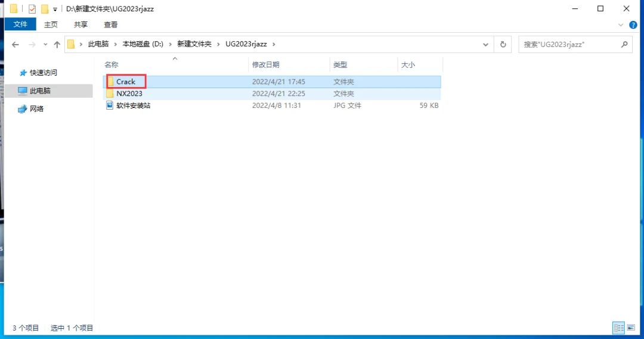Refresh the current folder view

pos(503,44)
